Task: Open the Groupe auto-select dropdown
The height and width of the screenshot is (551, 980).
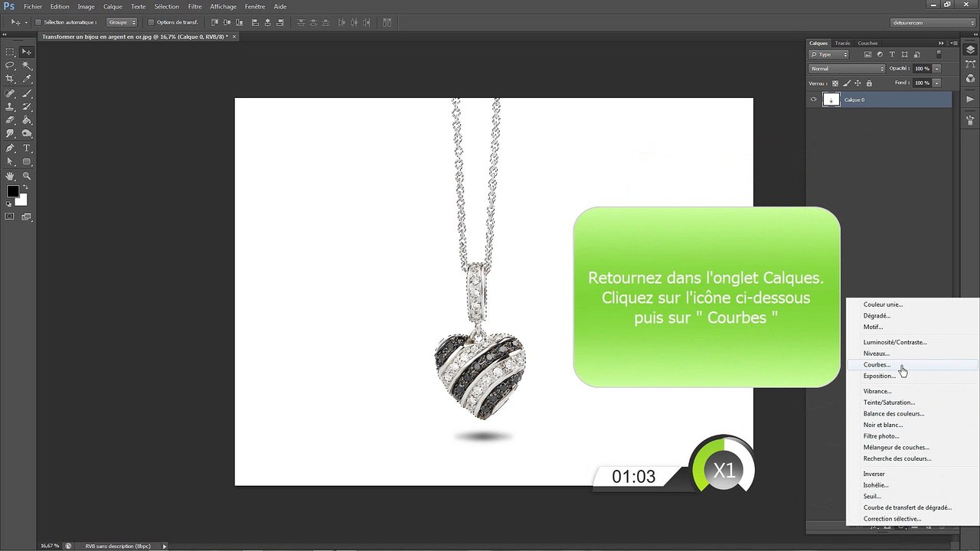Action: [121, 22]
